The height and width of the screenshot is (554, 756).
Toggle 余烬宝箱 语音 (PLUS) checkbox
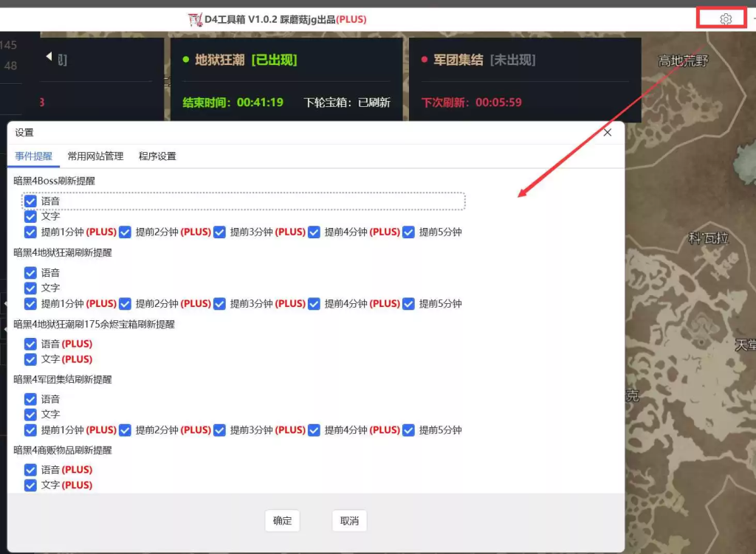click(30, 344)
